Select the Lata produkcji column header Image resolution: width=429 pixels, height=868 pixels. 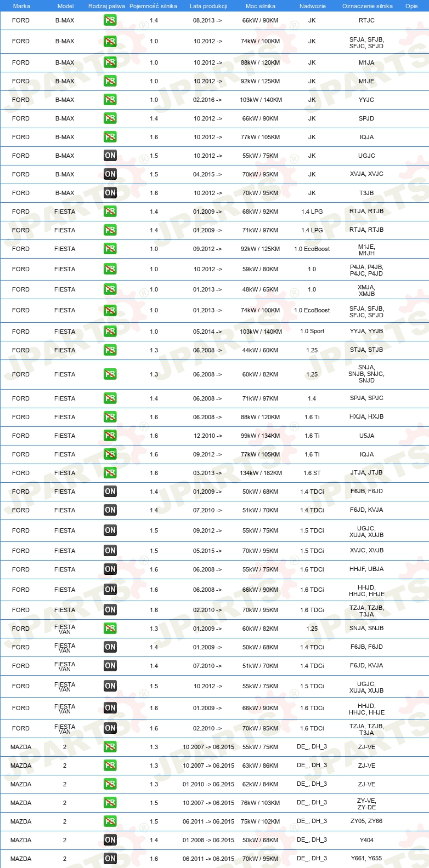click(208, 6)
